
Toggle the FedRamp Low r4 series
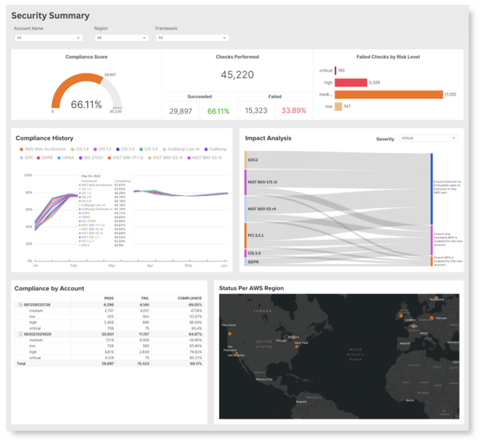coord(165,149)
